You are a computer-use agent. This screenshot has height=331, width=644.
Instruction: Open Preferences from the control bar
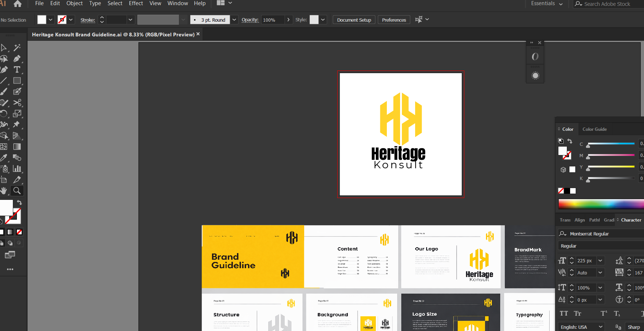[x=394, y=20]
